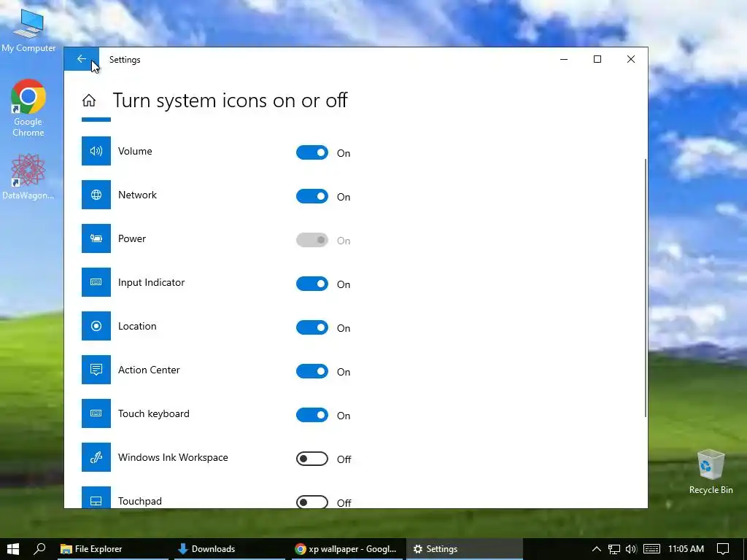Switch to File Explorer taskbar item

pos(113,549)
